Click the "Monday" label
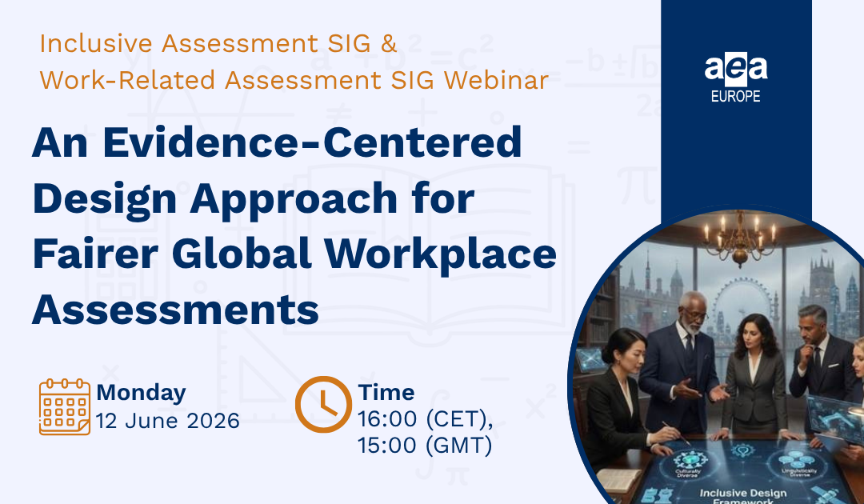The width and height of the screenshot is (864, 504). point(141,393)
